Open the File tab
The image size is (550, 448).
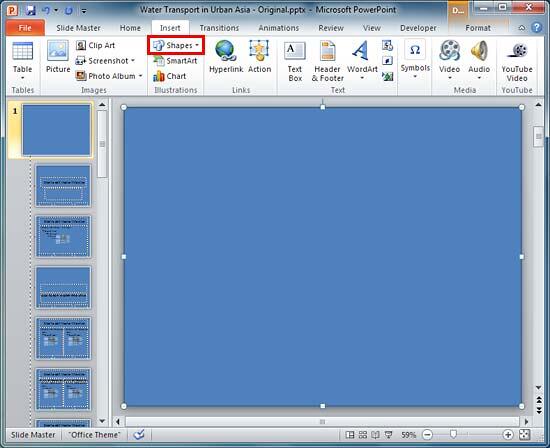pyautogui.click(x=25, y=28)
